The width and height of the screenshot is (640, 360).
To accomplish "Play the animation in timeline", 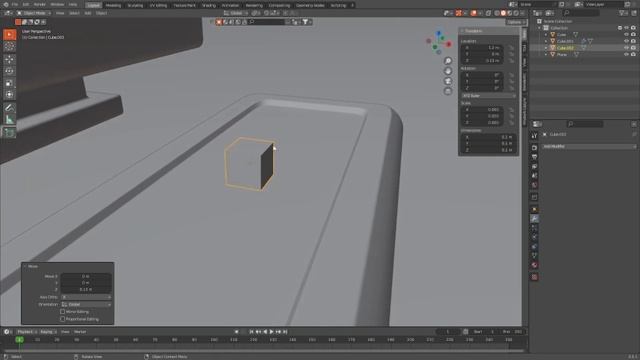I will (271, 332).
